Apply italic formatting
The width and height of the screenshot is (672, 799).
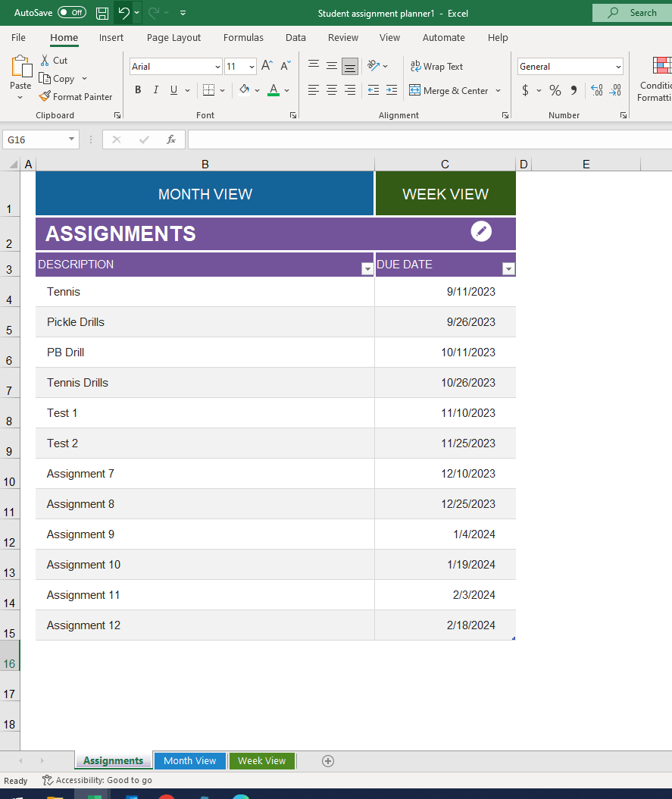[156, 90]
